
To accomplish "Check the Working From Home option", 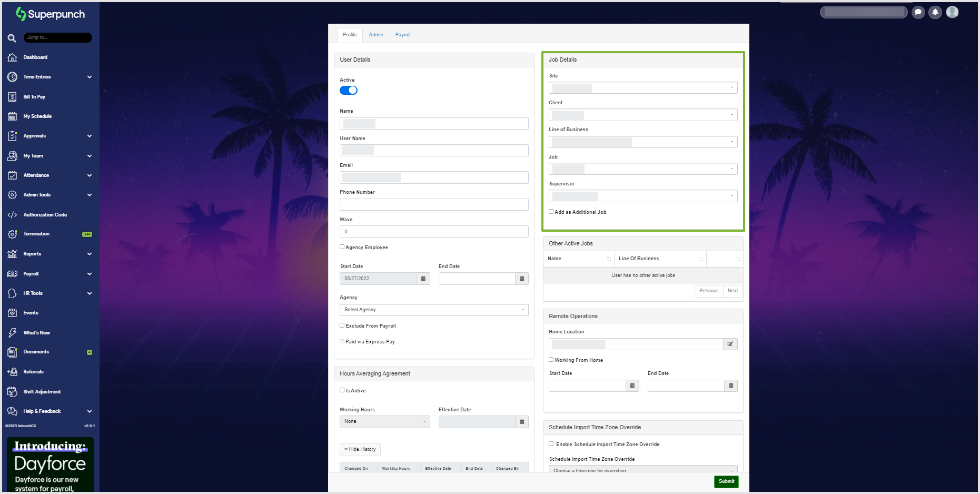I will 551,359.
